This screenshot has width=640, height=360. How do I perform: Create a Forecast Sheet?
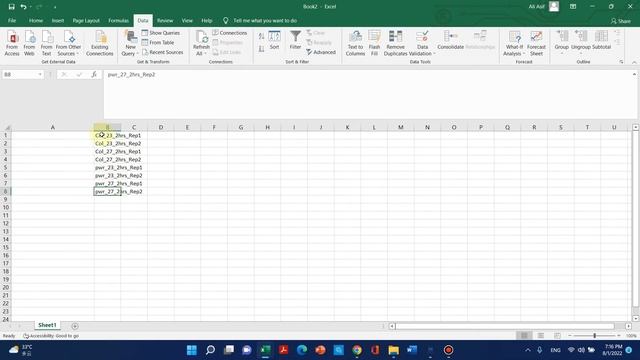(x=536, y=43)
